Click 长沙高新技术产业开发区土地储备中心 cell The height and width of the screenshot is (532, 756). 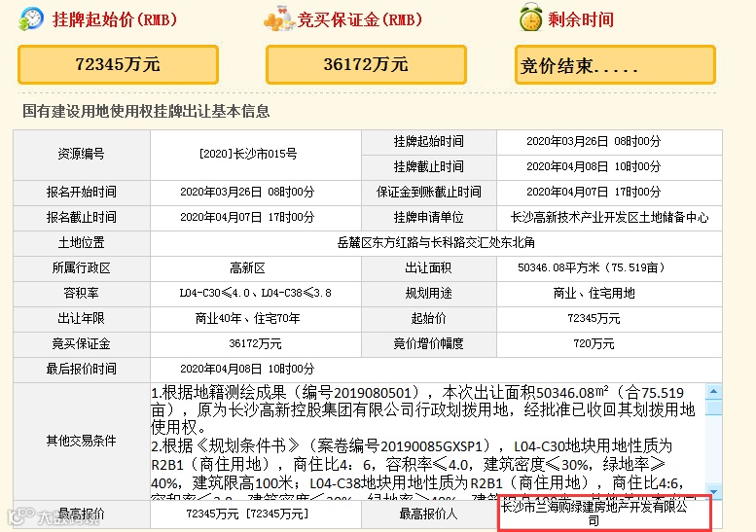point(609,217)
